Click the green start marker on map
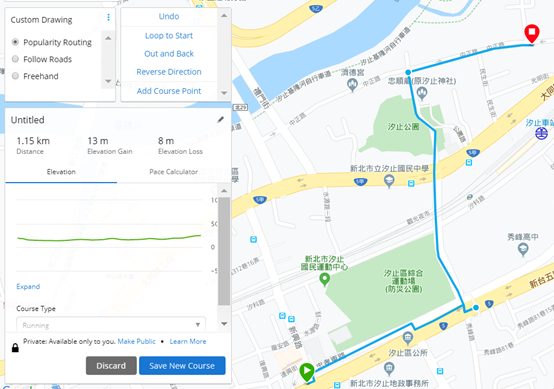Screen dimensions: 554x389 coord(307,372)
